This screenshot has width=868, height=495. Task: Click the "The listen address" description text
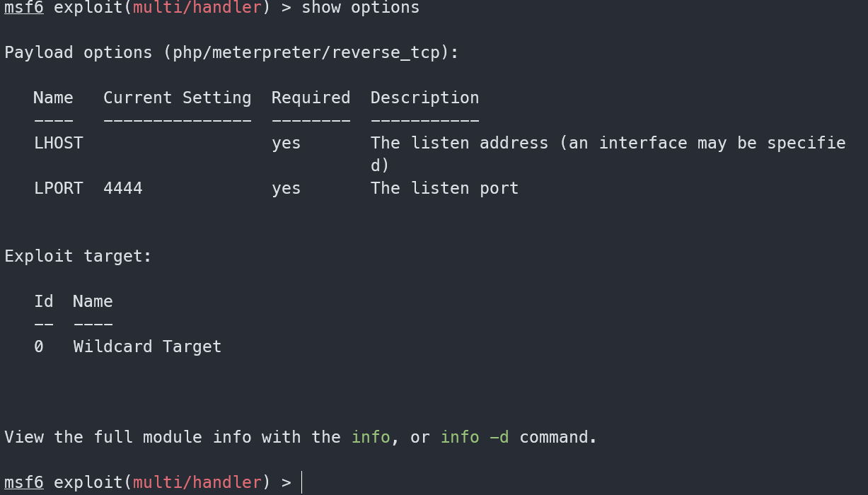pyautogui.click(x=459, y=143)
